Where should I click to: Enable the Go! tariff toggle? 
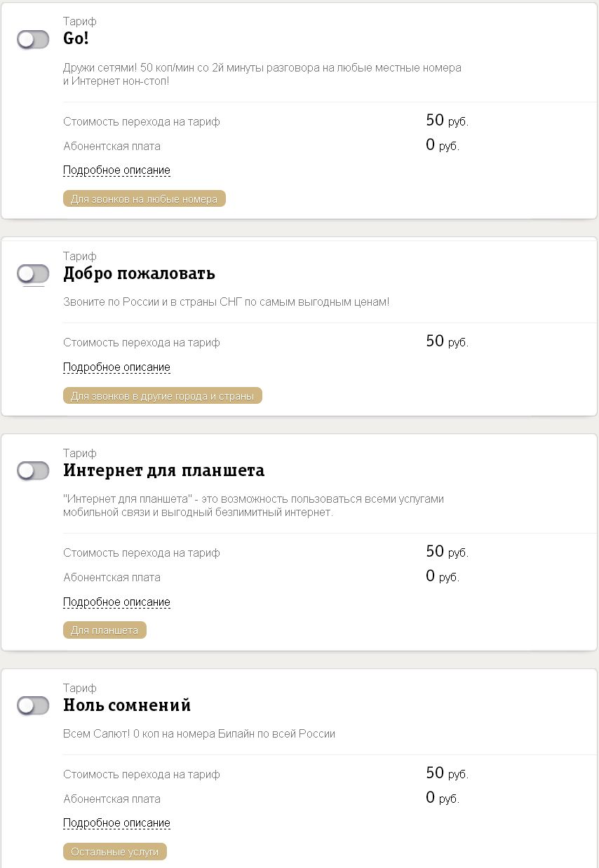coord(33,40)
